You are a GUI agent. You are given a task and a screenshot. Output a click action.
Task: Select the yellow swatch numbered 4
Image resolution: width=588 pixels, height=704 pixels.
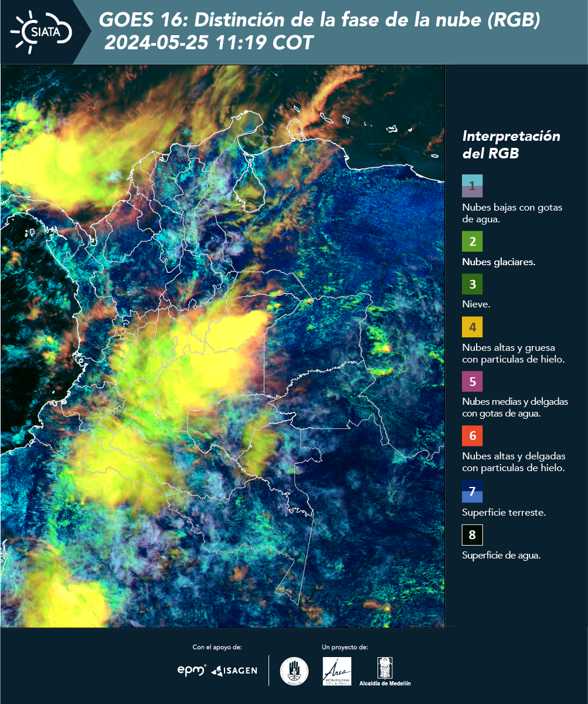coord(472,327)
